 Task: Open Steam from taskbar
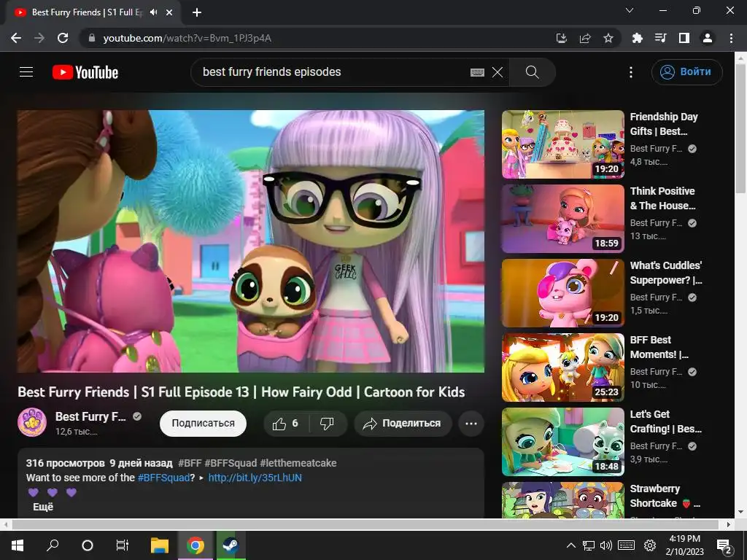tap(231, 545)
